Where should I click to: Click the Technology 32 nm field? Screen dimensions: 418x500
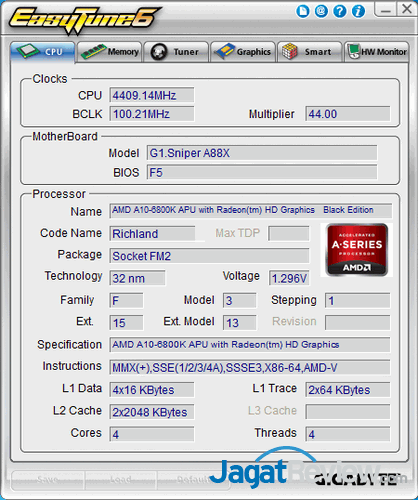pyautogui.click(x=137, y=278)
